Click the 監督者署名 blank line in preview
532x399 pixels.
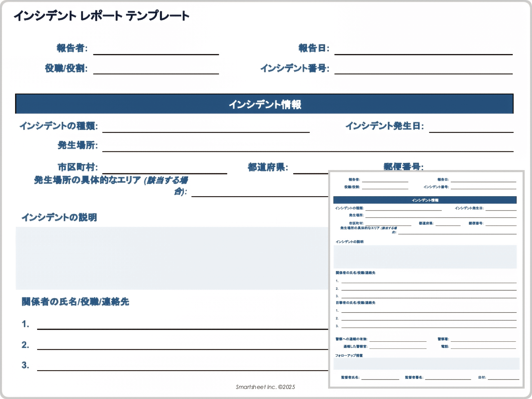(x=448, y=379)
